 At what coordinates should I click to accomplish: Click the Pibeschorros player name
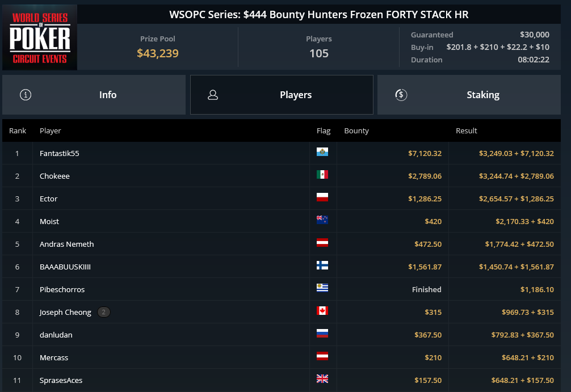(62, 289)
